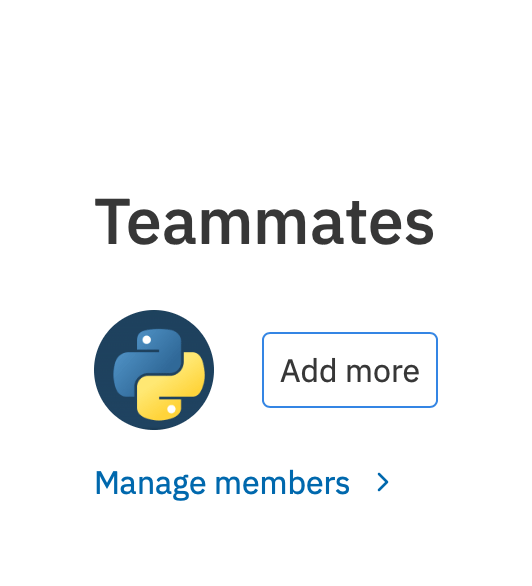Image resolution: width=532 pixels, height=586 pixels.
Task: Click the blue chevron icon
Action: coord(383,482)
